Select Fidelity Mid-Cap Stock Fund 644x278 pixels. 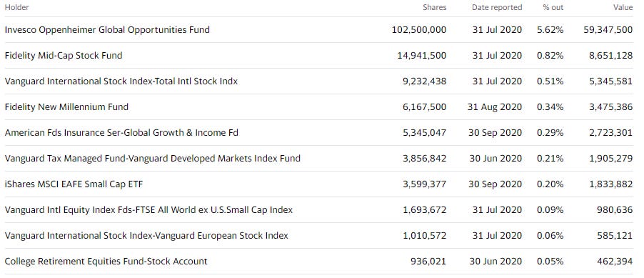pos(64,56)
